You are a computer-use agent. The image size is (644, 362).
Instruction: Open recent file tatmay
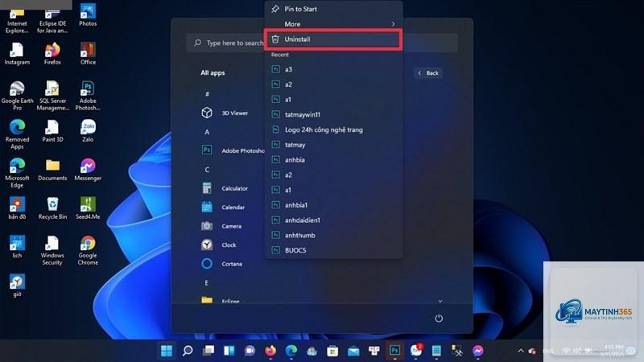pyautogui.click(x=333, y=145)
